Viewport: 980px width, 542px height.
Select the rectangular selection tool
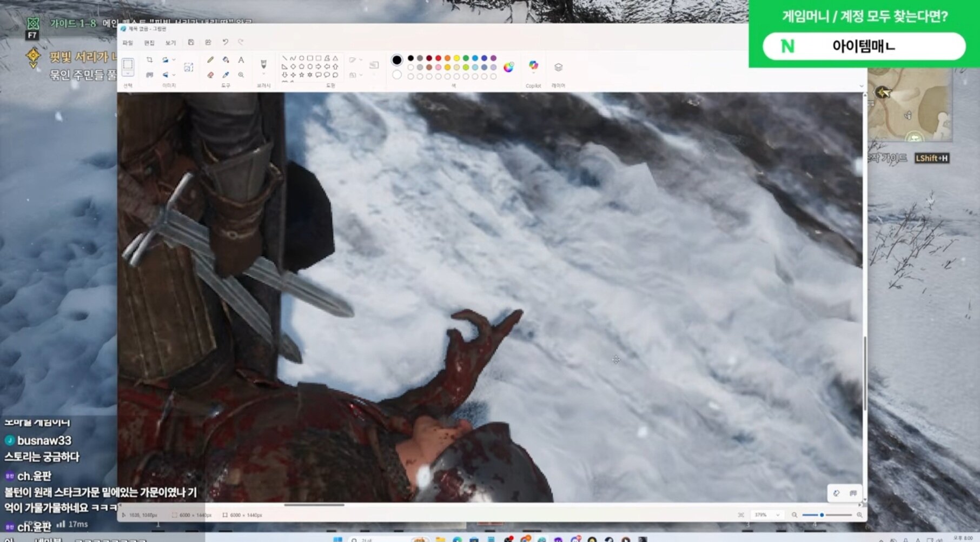128,64
